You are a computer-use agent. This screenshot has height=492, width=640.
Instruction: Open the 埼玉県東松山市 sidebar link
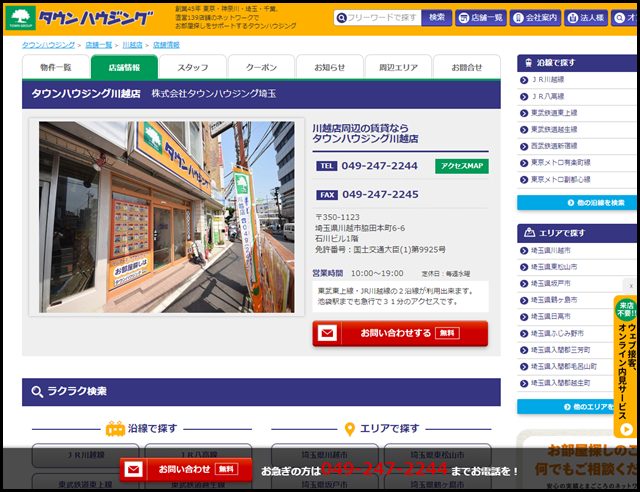pyautogui.click(x=554, y=267)
